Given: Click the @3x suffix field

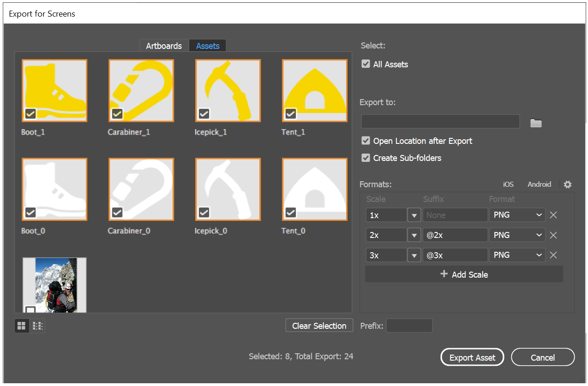Looking at the screenshot, I should tap(455, 255).
